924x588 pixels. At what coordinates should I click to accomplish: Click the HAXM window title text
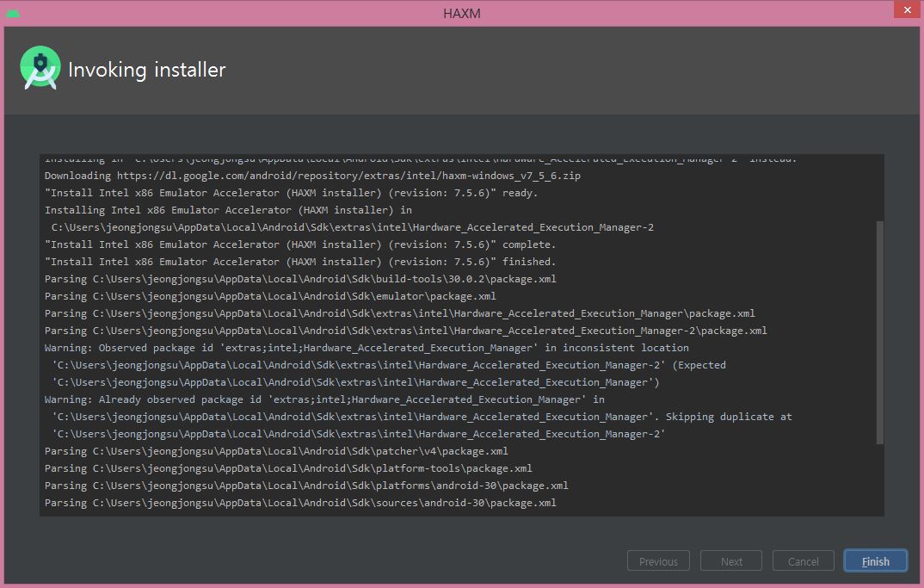pyautogui.click(x=461, y=13)
